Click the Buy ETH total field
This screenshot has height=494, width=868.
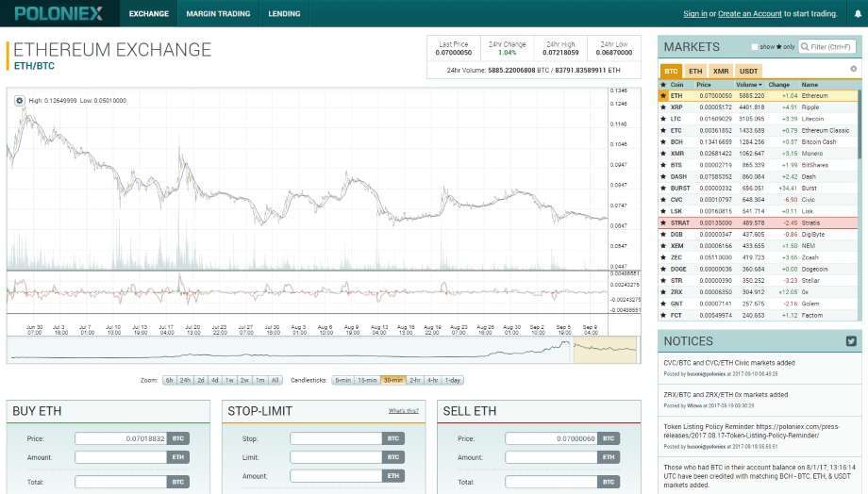pyautogui.click(x=121, y=482)
